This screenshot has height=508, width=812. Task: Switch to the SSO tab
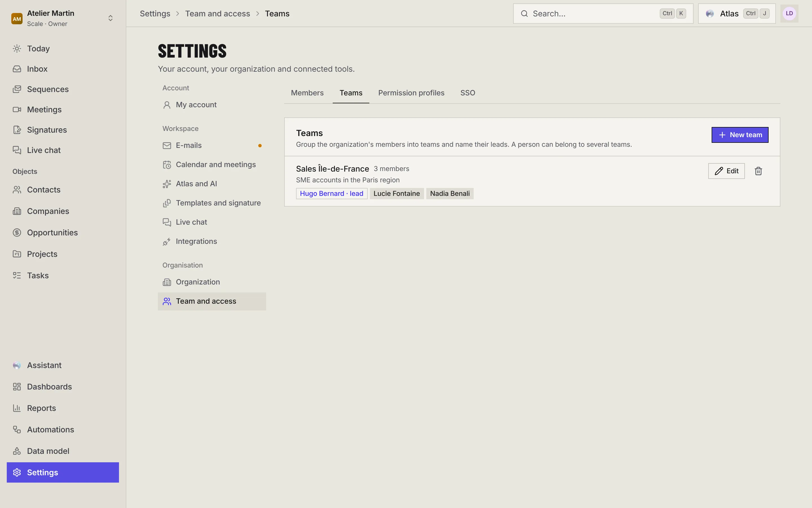tap(468, 93)
